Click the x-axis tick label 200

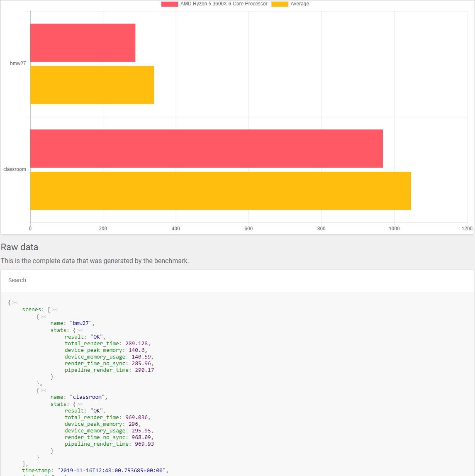pos(103,229)
